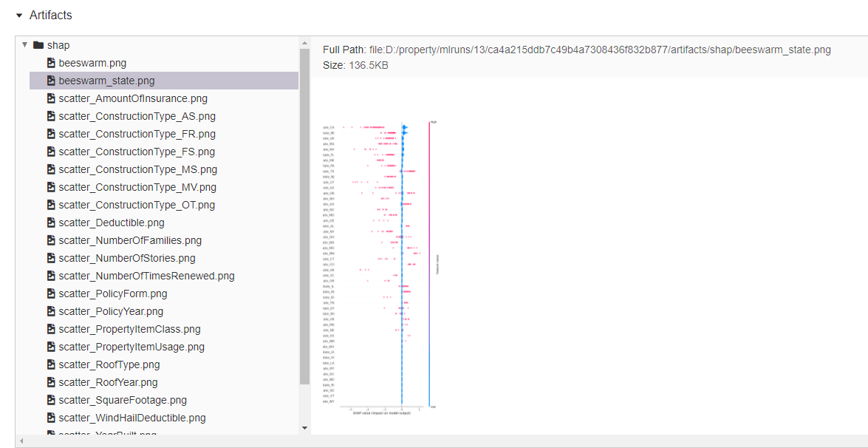Click the document icon next to scatter_Deductible.png
868x448 pixels.
pyautogui.click(x=52, y=223)
